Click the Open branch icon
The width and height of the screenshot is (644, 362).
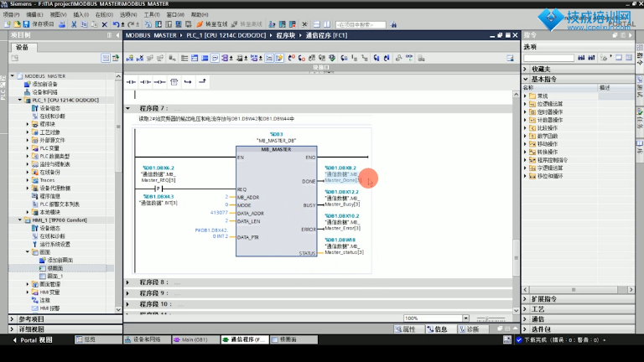coord(188,82)
